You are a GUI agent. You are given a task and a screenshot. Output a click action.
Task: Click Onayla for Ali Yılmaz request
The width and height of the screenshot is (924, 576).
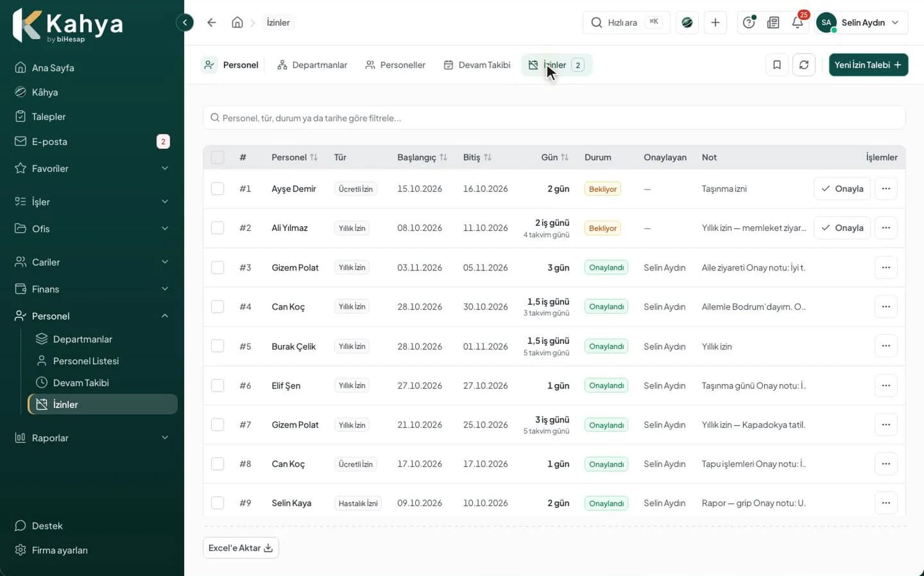pyautogui.click(x=842, y=228)
